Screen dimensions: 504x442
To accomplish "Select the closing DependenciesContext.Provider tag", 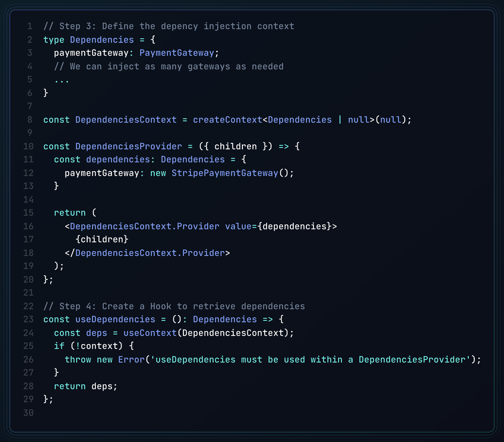I will 149,253.
